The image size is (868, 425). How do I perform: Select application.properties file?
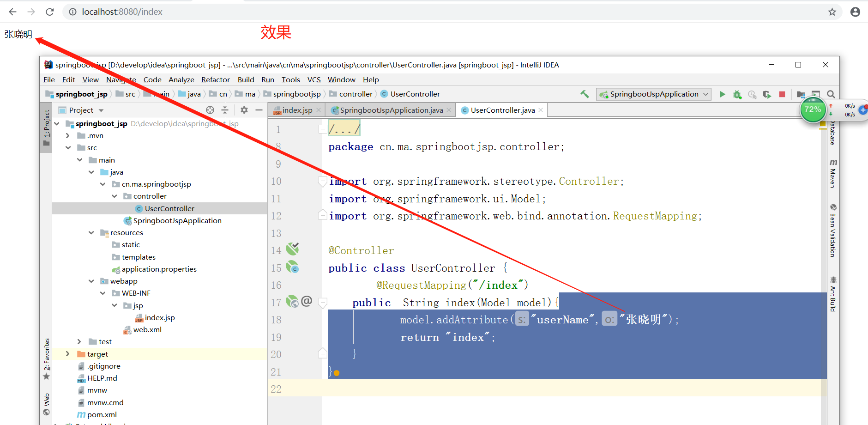(x=159, y=269)
